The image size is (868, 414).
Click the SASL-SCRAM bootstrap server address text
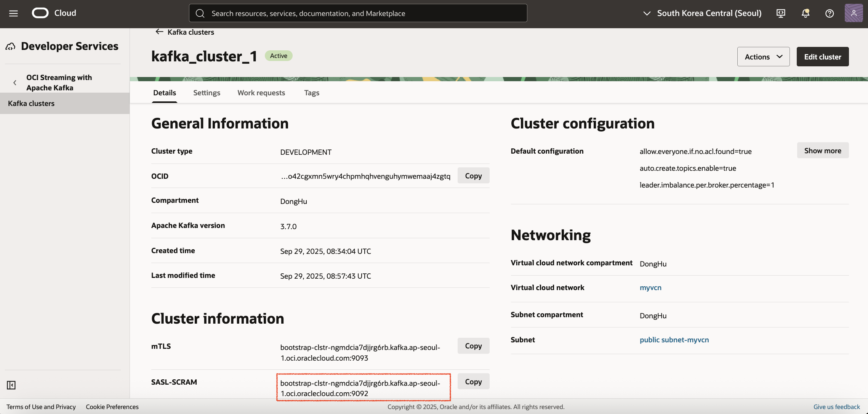point(360,388)
